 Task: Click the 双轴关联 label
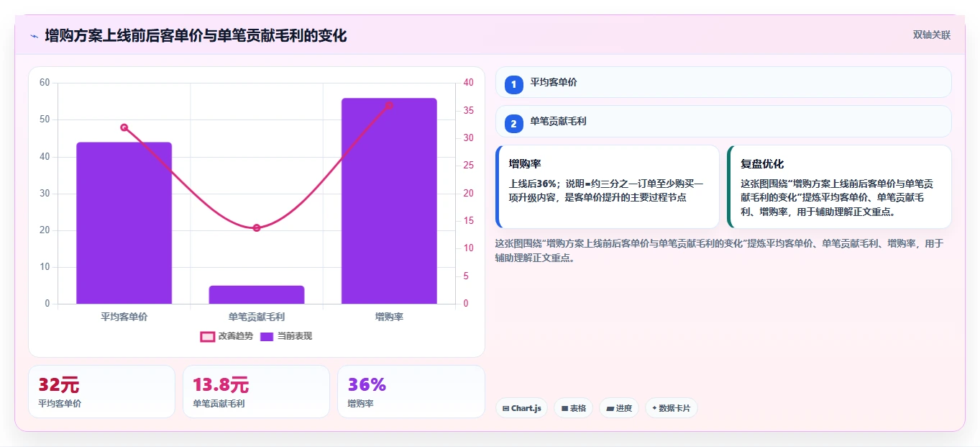coord(932,35)
